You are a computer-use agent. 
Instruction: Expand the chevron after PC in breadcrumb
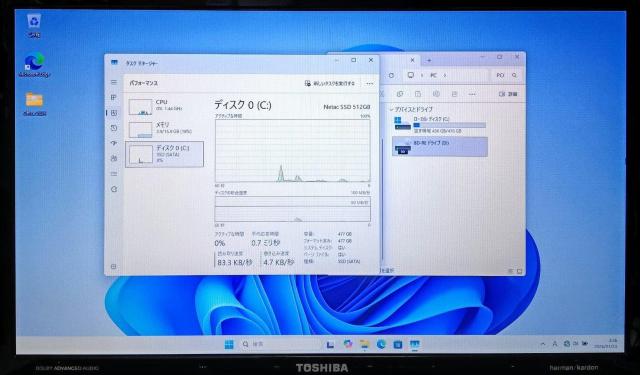(444, 75)
